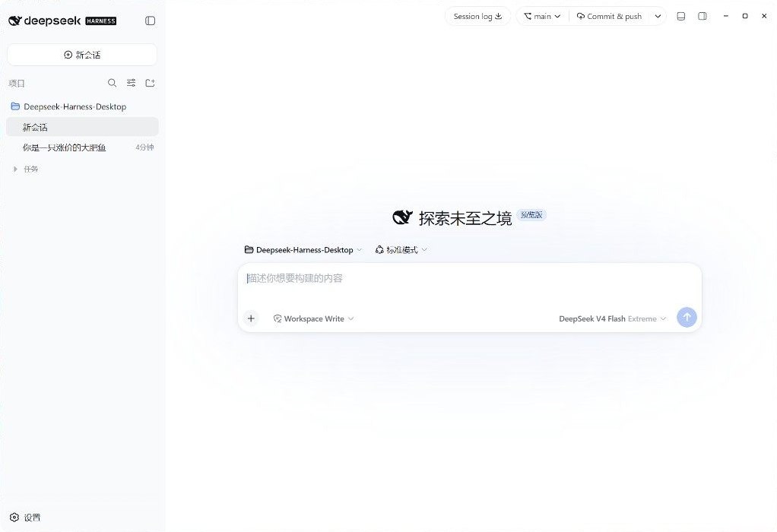777x532 pixels.
Task: Maximize the window
Action: point(745,16)
